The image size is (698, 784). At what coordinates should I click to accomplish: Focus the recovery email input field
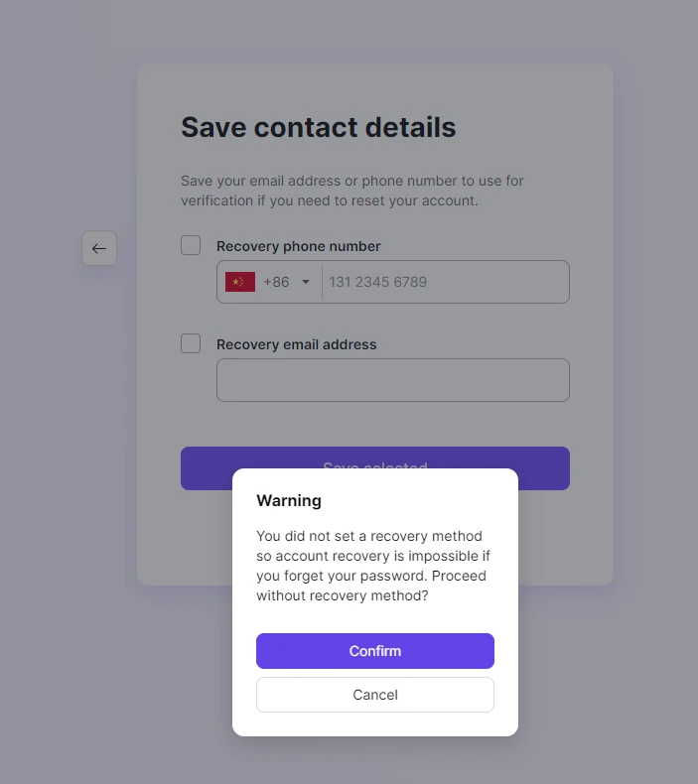393,380
